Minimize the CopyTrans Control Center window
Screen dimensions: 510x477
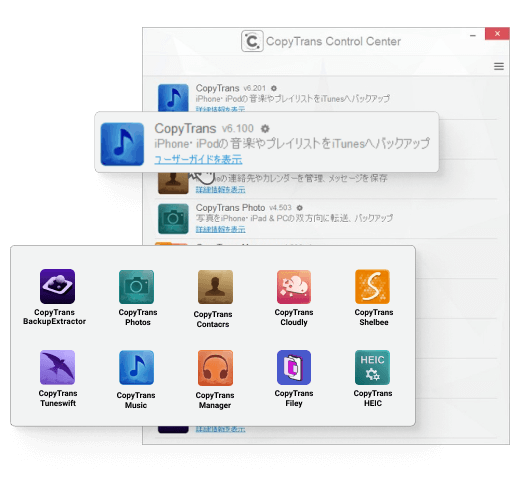tap(473, 35)
